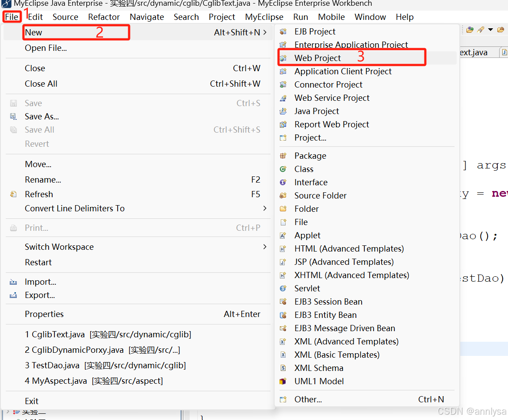Screen dimensions: 508x420
Task: Select Close in File menu
Action: [34, 69]
